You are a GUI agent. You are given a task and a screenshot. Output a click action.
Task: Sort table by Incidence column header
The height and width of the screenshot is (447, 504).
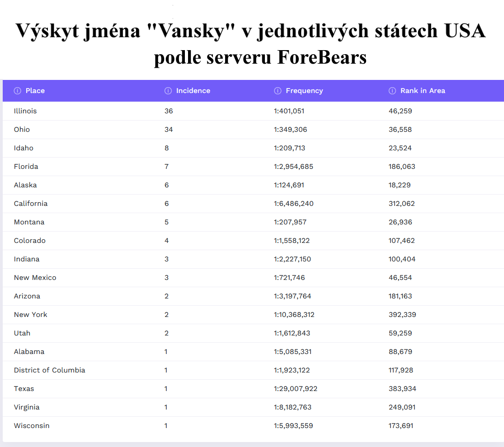click(x=193, y=91)
